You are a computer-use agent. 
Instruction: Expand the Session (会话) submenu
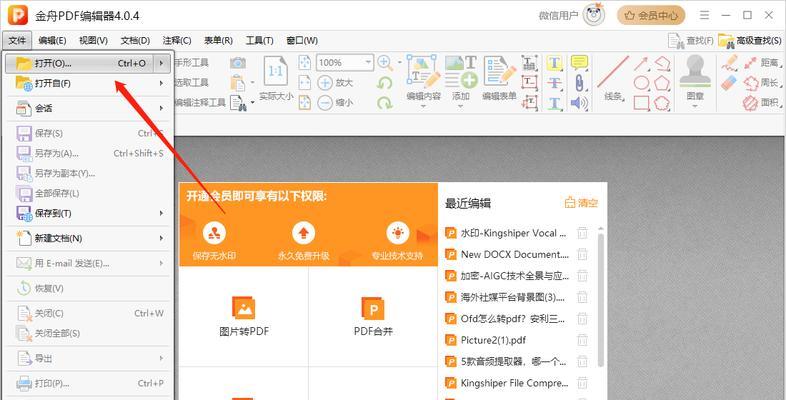[x=161, y=108]
